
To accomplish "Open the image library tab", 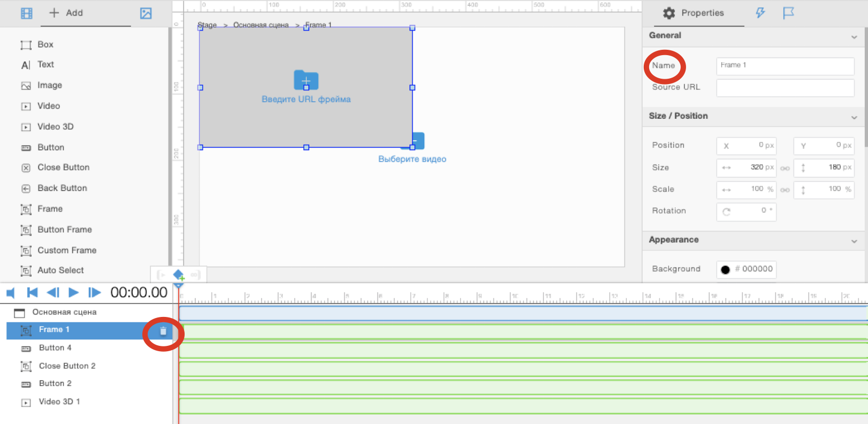I will (146, 13).
